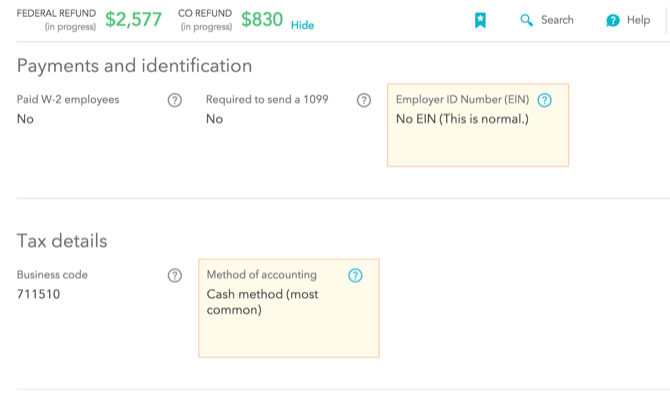Click the Help speech bubble icon

click(x=613, y=21)
